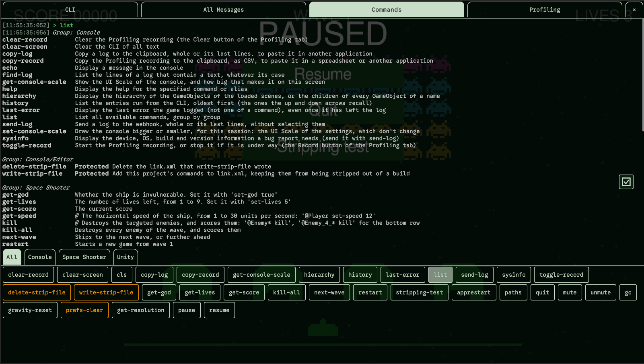
Task: Open the All Messages tab
Action: click(x=224, y=10)
